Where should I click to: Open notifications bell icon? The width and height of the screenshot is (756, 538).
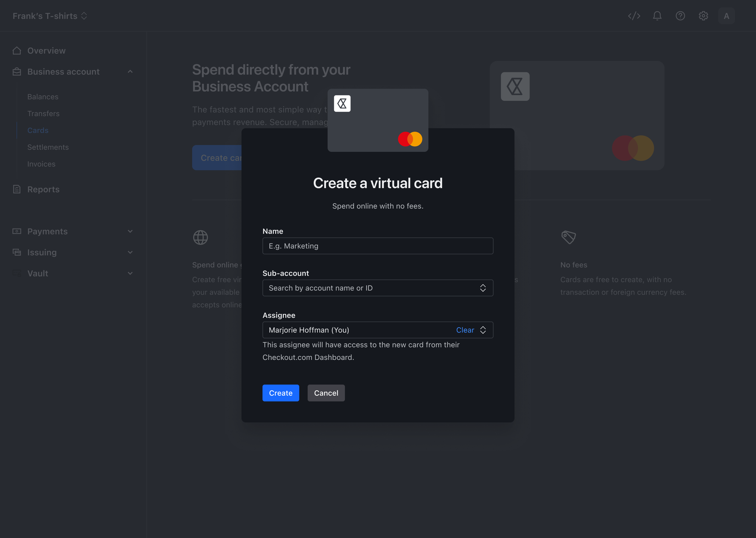coord(657,16)
